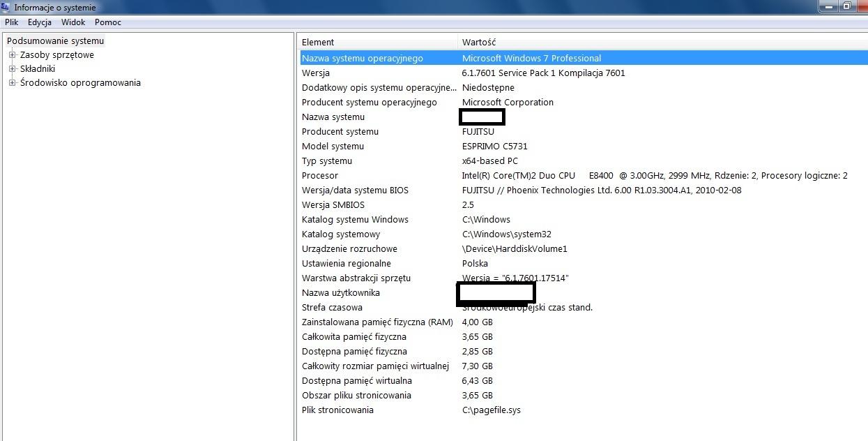Select the Zainstalowana pamięć fizyczna (RAM) row
Image resolution: width=868 pixels, height=441 pixels.
click(x=377, y=322)
